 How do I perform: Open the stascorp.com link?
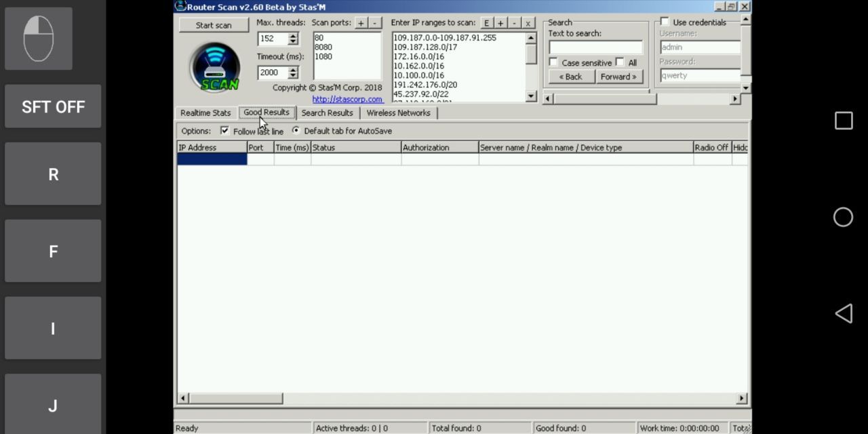[347, 99]
